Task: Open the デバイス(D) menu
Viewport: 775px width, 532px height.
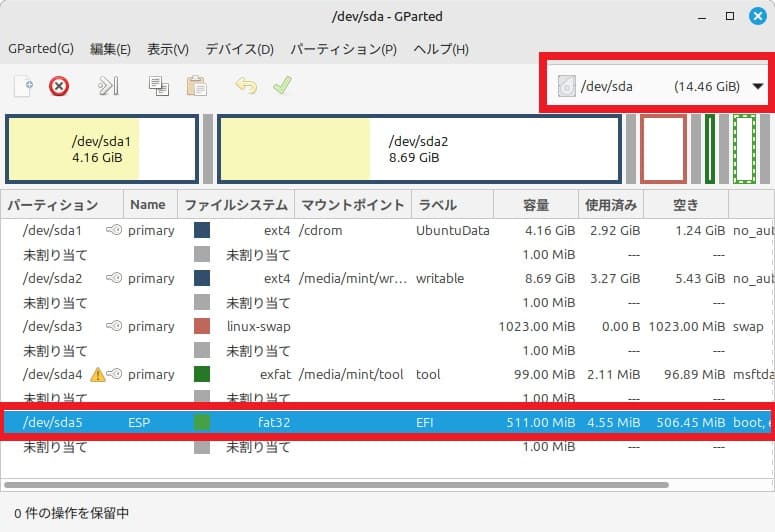Action: (239, 49)
